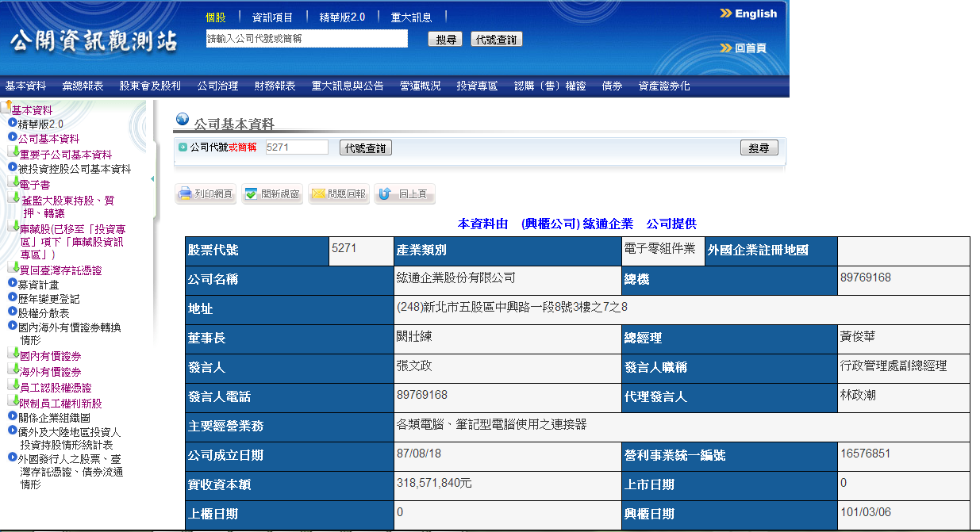The image size is (980, 532).
Task: Click 搜尋 button in the company query bar
Action: [759, 148]
